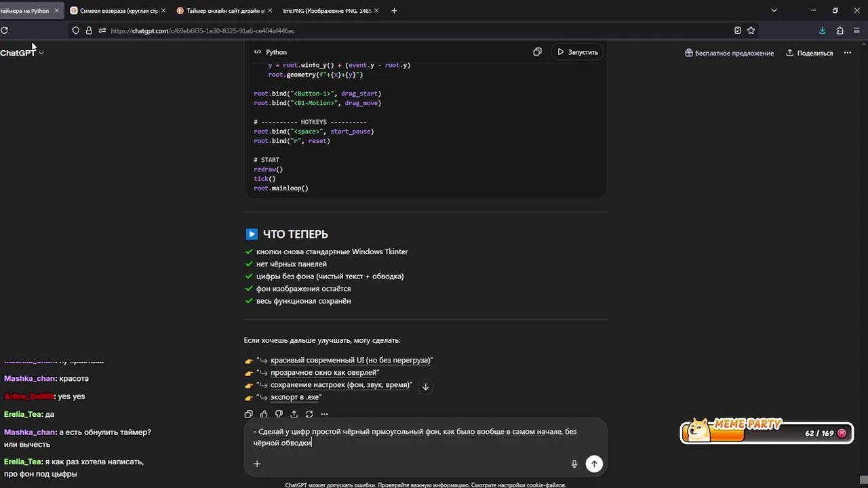Click the thumbs down icon on response
Image resolution: width=868 pixels, height=488 pixels.
(279, 414)
